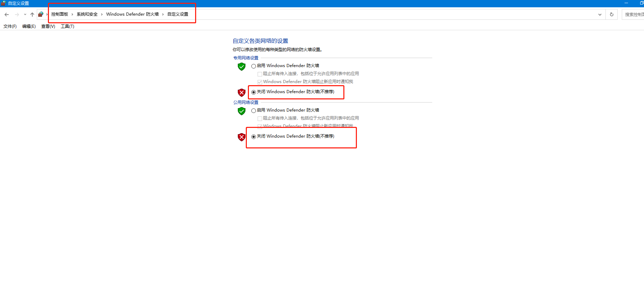Open the 查看(V) menu

[x=48, y=26]
